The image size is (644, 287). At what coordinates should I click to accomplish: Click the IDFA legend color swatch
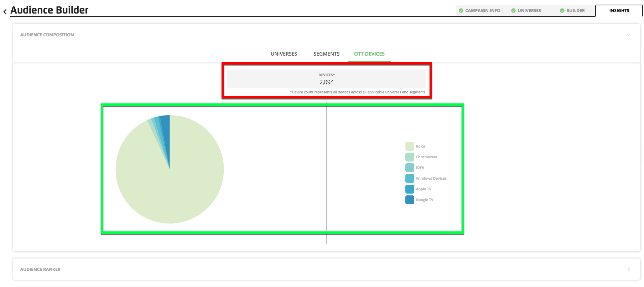pyautogui.click(x=410, y=168)
